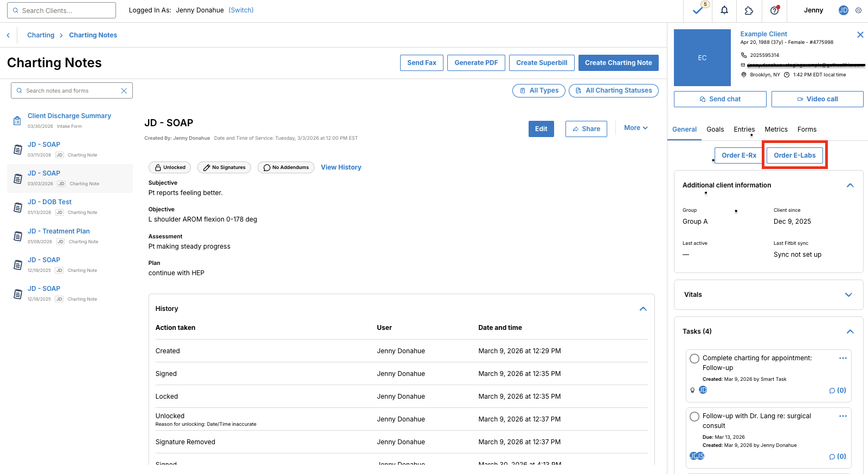868x474 pixels.
Task: Mark Follow-up with Dr. Lang task done
Action: 695,417
